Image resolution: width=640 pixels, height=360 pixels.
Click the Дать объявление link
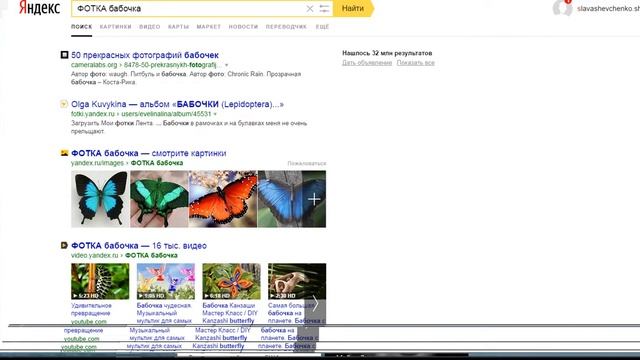click(367, 62)
